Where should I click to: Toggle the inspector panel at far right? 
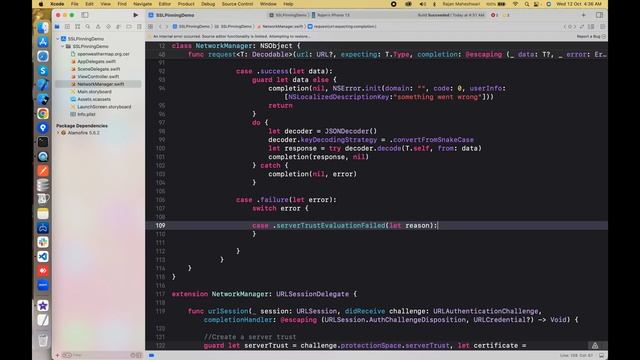tap(599, 15)
